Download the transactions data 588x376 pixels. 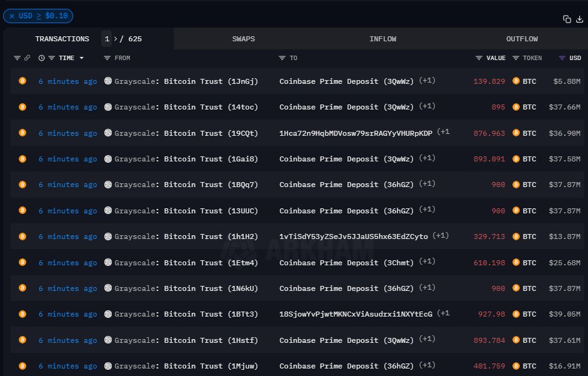579,19
